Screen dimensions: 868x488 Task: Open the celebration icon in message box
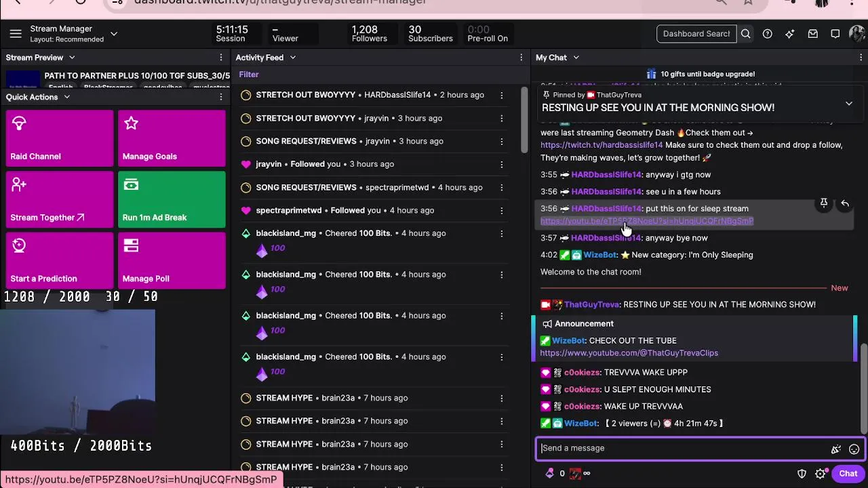(836, 449)
